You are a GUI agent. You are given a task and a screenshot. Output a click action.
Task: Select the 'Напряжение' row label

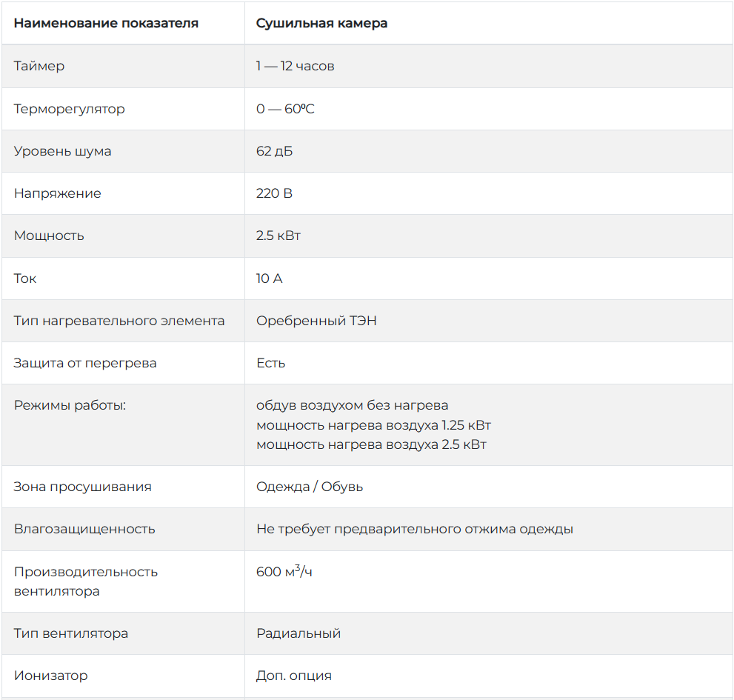(x=58, y=193)
